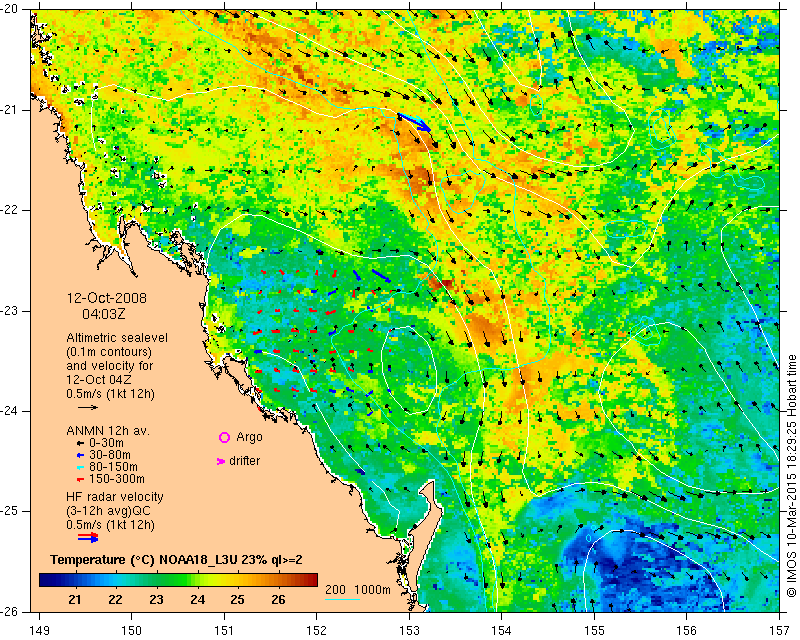Click the '21' color bar tick label

(x=74, y=599)
